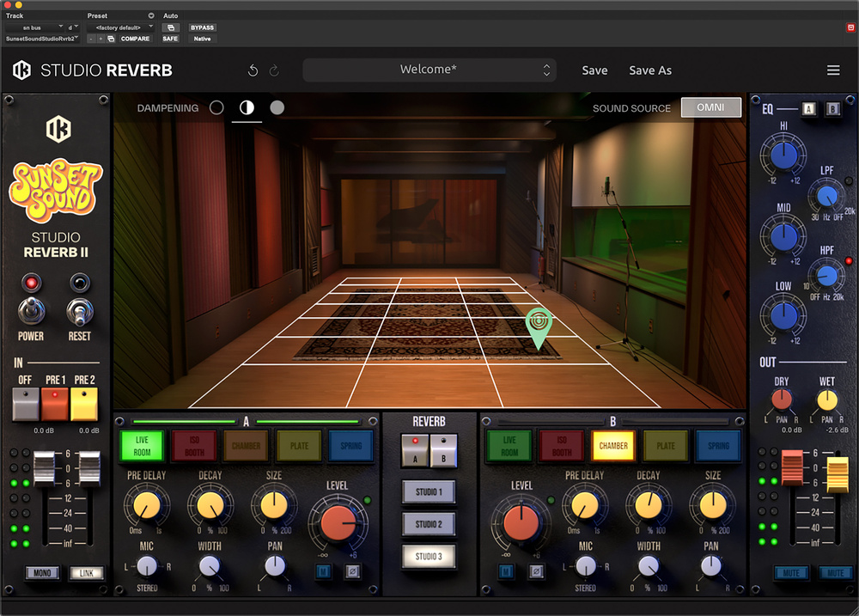Image resolution: width=859 pixels, height=616 pixels.
Task: Open the factory default preset dropdown
Action: 120,27
